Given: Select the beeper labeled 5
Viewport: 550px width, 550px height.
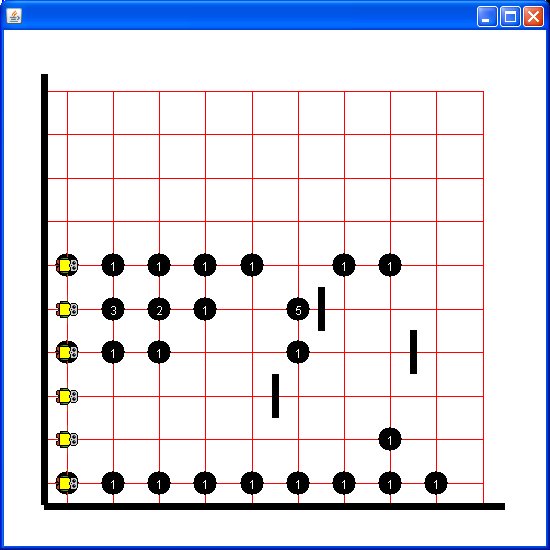Looking at the screenshot, I should 298,309.
